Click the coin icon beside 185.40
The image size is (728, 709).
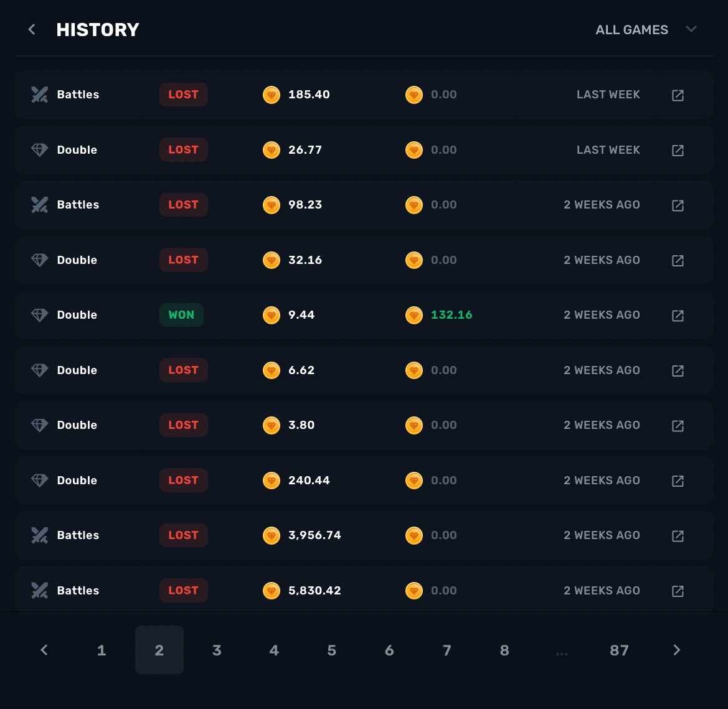(271, 95)
